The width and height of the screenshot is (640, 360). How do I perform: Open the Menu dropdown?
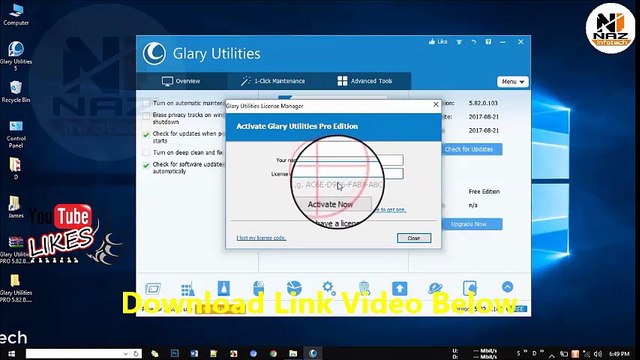(513, 82)
